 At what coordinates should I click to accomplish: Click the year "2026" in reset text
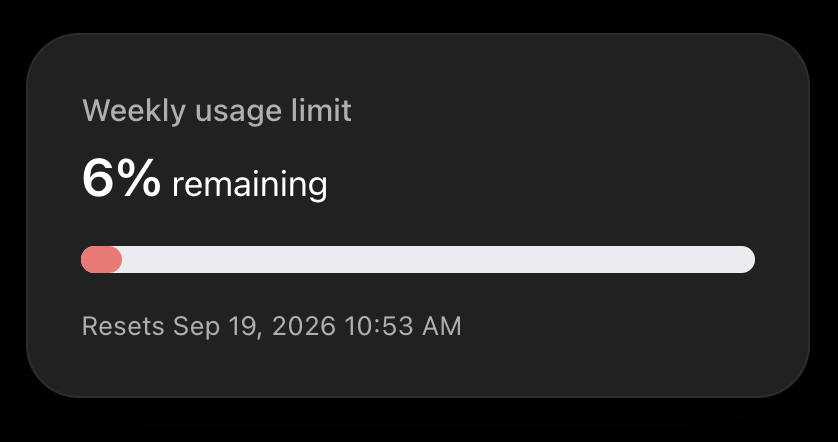tap(304, 326)
